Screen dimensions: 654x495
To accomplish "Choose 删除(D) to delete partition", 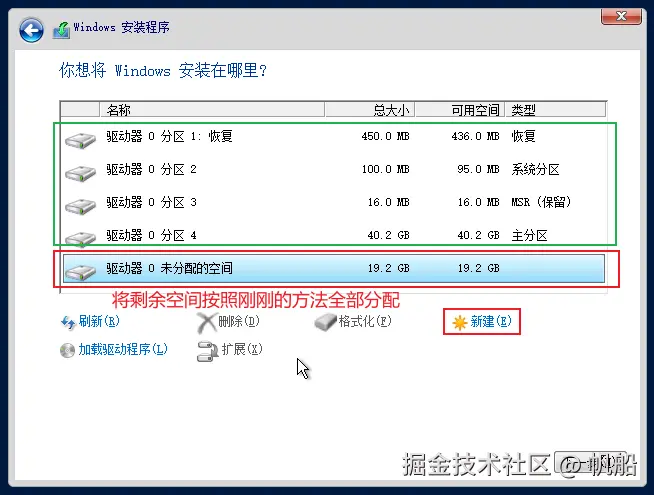I will 239,321.
